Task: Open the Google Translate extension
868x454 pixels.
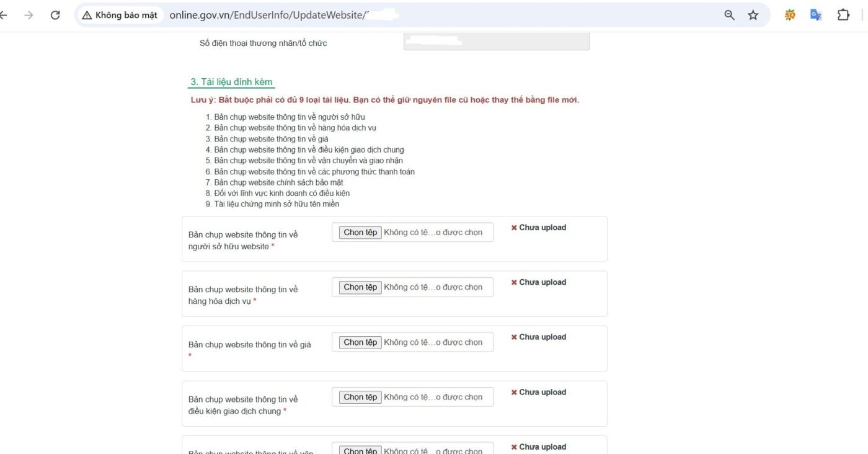Action: point(815,14)
